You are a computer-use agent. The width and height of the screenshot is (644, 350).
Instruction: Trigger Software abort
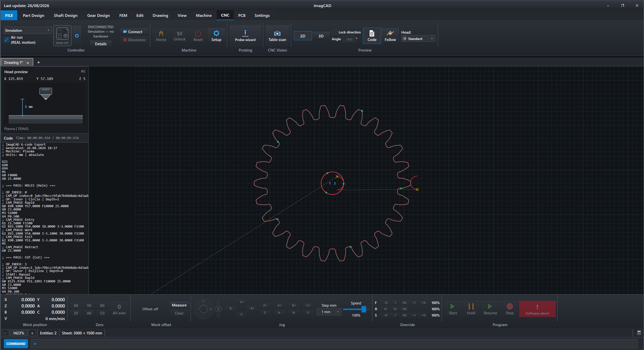point(537,309)
